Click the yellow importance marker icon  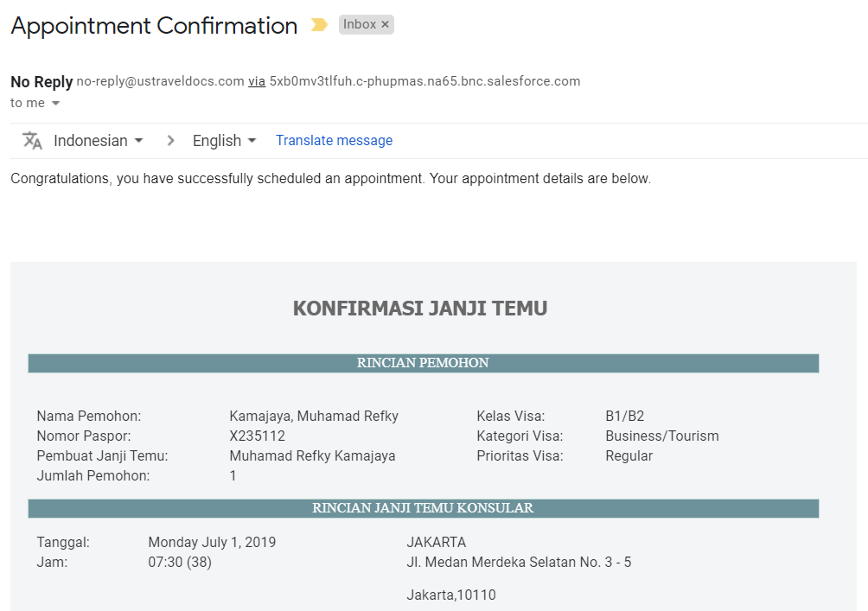(319, 25)
